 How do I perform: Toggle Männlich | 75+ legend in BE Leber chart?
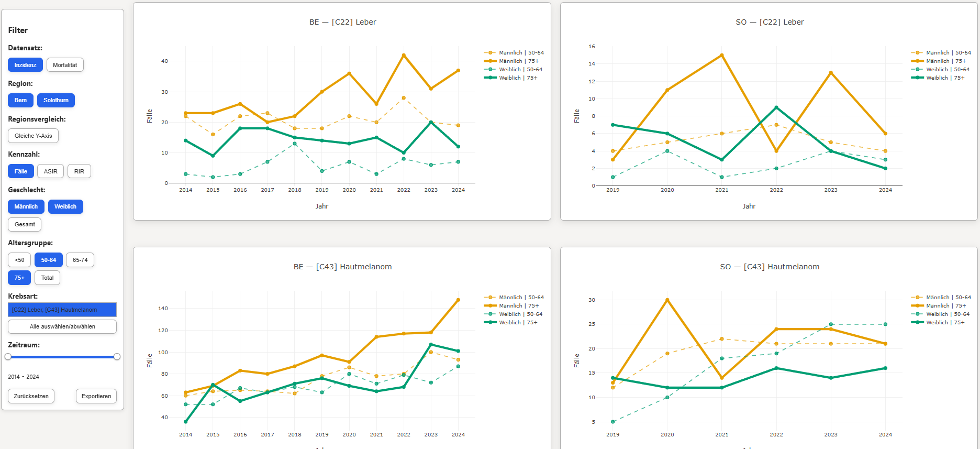pos(511,61)
